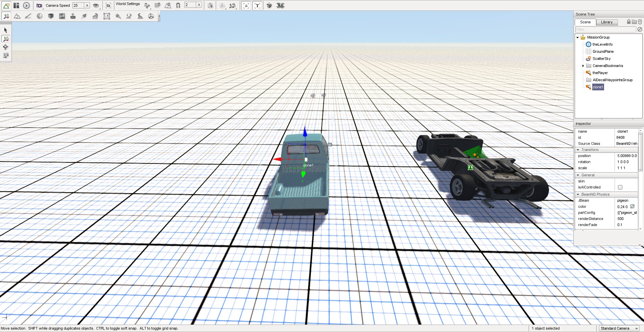Collapse the General inspector section
The image size is (644, 332).
[x=578, y=175]
